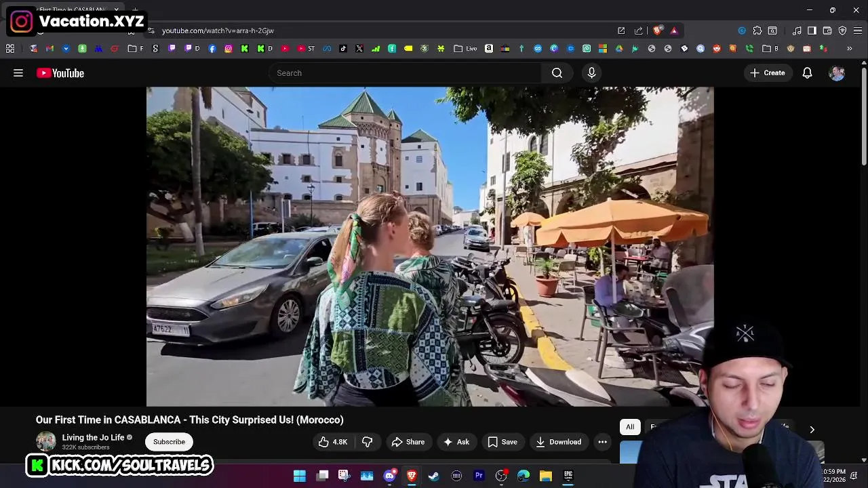Viewport: 868px width, 488px height.
Task: Open Steam from the taskbar
Action: coord(434,476)
